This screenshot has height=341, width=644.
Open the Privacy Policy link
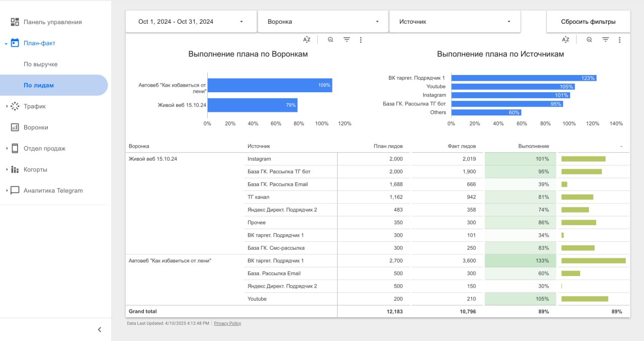(x=227, y=323)
